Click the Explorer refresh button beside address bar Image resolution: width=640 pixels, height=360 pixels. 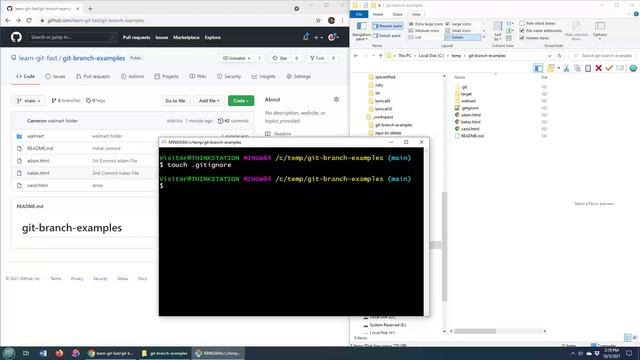tap(560, 56)
